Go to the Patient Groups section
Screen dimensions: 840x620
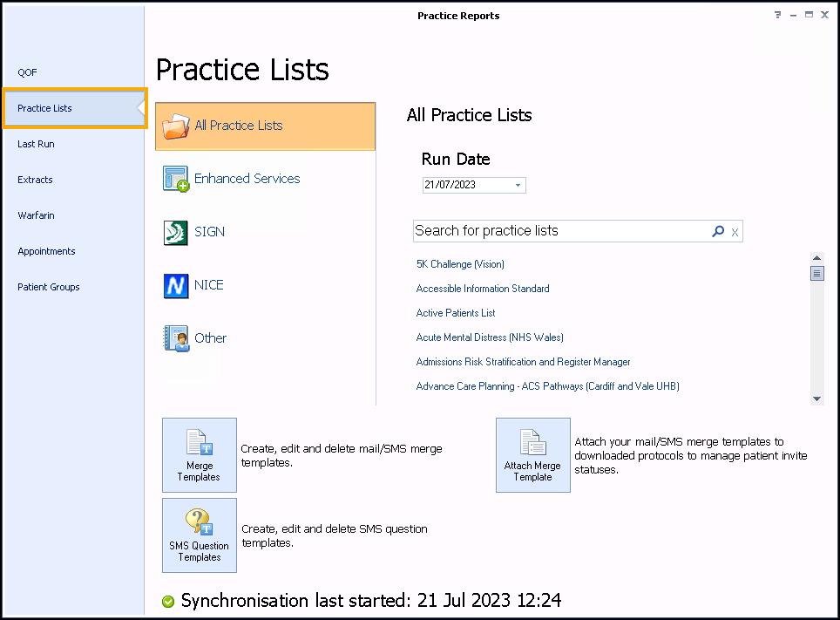pos(49,287)
